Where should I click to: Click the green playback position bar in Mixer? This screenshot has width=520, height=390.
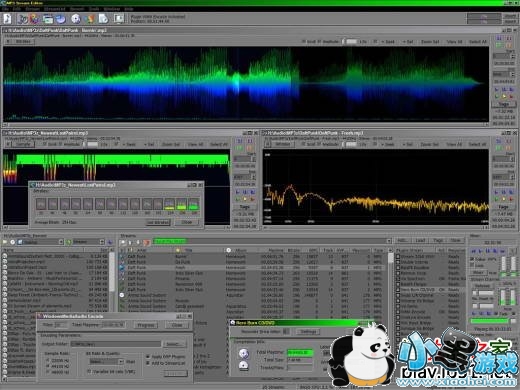[489, 321]
